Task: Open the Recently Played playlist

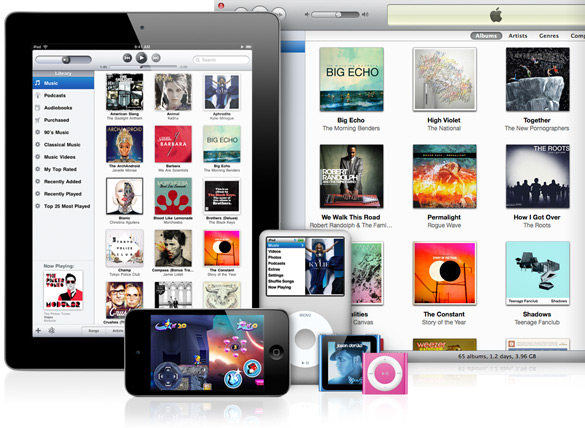Action: pos(63,194)
